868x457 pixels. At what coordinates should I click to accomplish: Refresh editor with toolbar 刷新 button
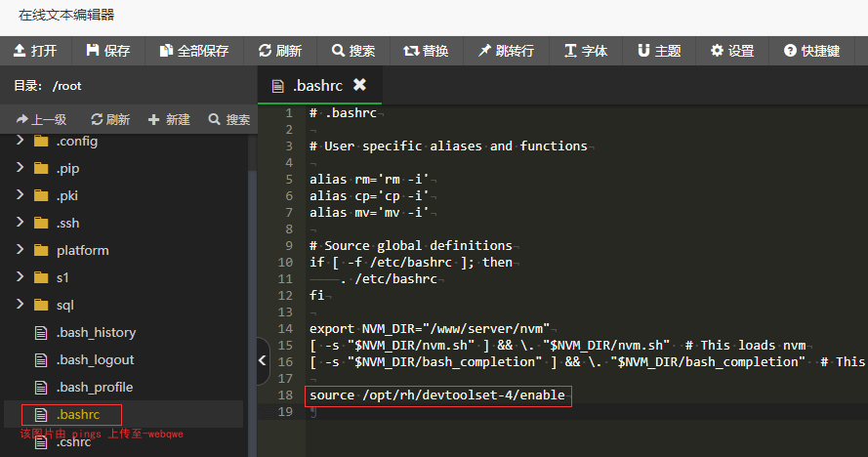click(x=279, y=51)
